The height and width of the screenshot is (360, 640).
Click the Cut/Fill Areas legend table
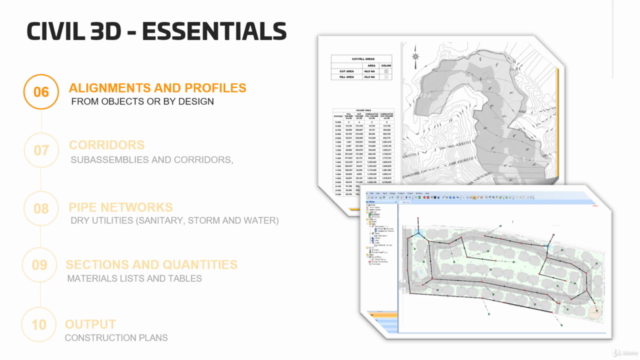coord(362,67)
